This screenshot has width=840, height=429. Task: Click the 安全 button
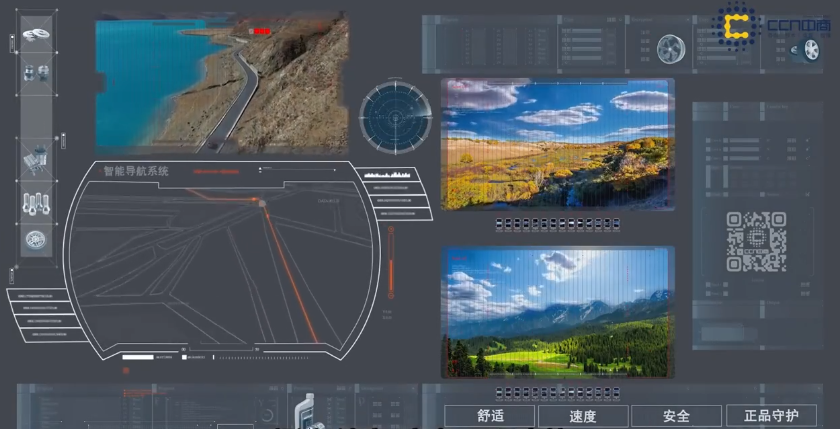(x=676, y=416)
